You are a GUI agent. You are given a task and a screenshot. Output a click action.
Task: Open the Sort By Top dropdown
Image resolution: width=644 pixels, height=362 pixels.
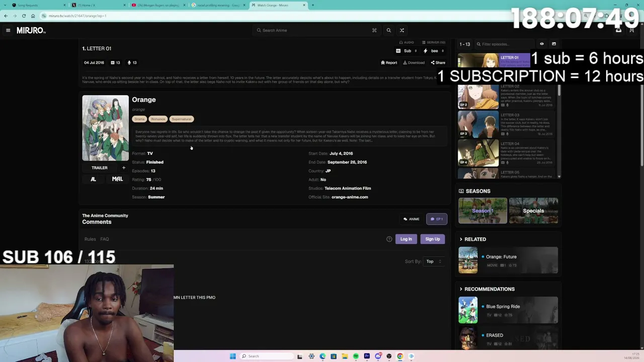pos(434,261)
